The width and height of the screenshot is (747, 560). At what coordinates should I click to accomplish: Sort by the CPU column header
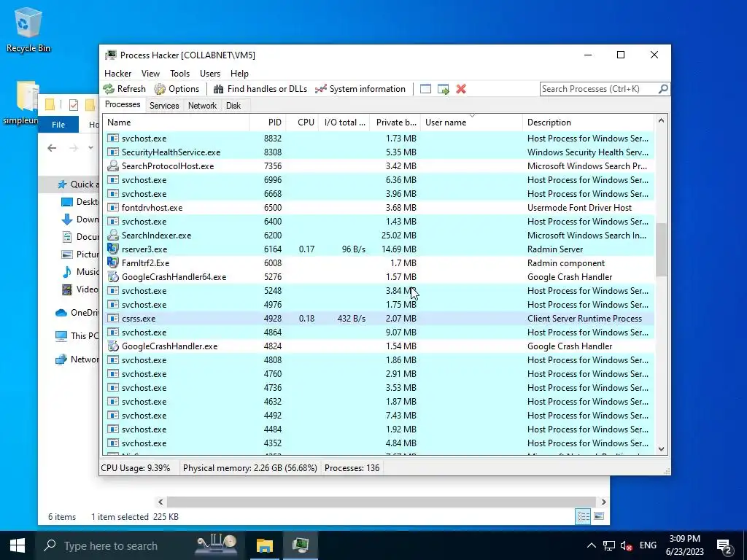click(x=302, y=122)
